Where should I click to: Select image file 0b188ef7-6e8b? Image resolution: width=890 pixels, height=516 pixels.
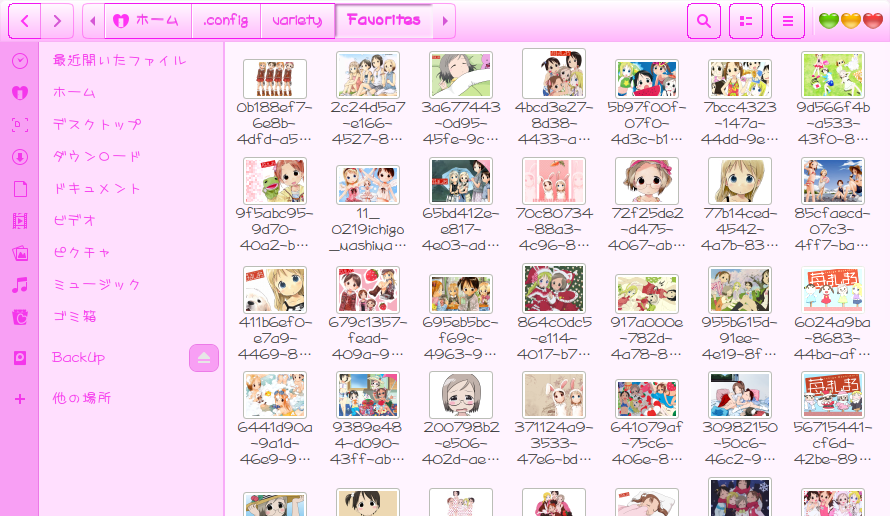click(x=275, y=79)
